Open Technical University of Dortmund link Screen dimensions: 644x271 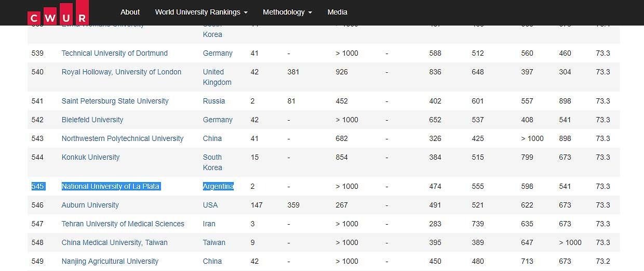115,53
